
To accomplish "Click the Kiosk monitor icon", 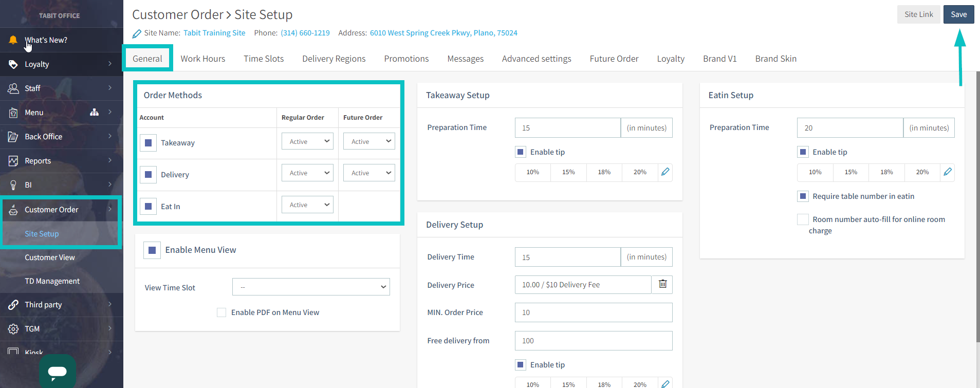I will [13, 352].
